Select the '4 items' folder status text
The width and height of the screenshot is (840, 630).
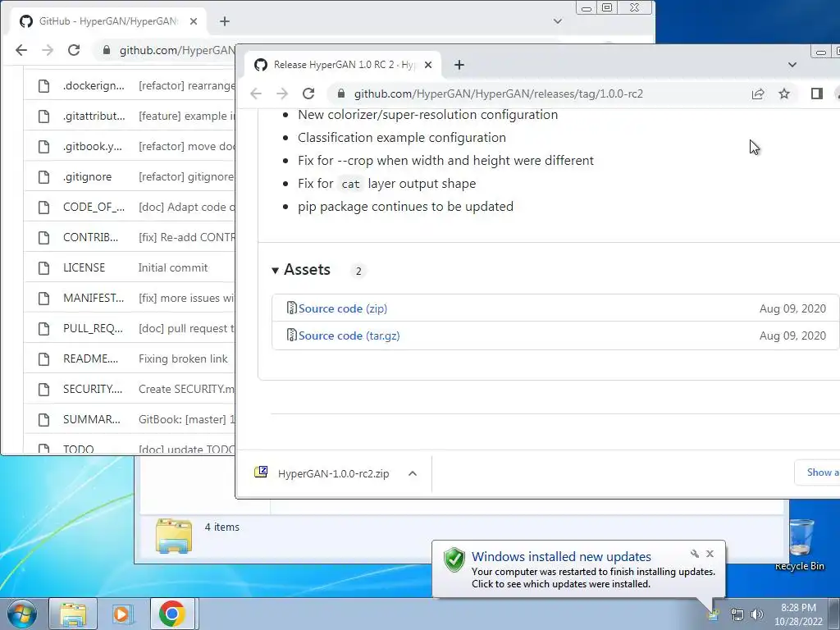221,527
